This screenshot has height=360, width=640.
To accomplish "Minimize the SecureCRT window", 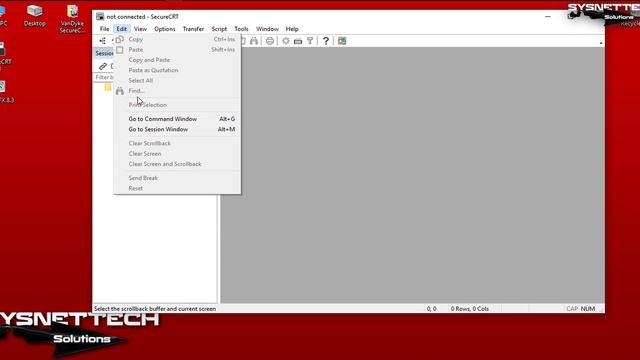I will click(x=548, y=17).
